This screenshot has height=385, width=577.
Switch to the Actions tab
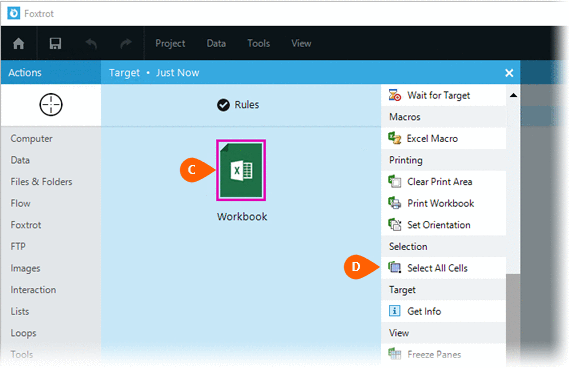[51, 73]
